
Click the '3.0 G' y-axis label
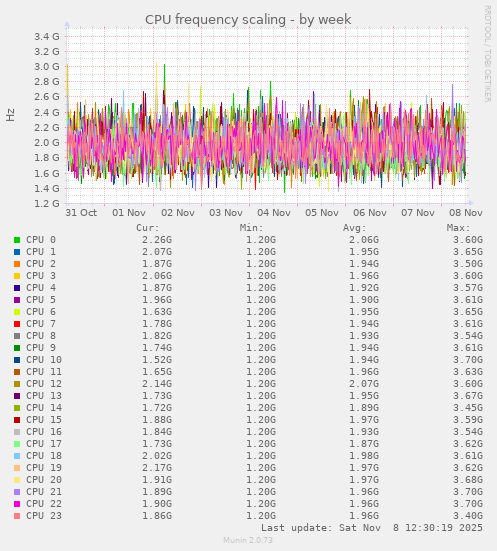47,67
